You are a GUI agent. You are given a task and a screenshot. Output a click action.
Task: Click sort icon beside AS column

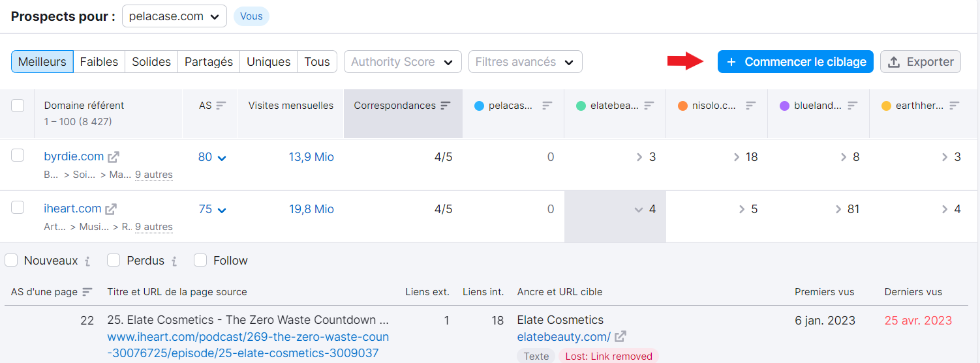click(x=221, y=106)
